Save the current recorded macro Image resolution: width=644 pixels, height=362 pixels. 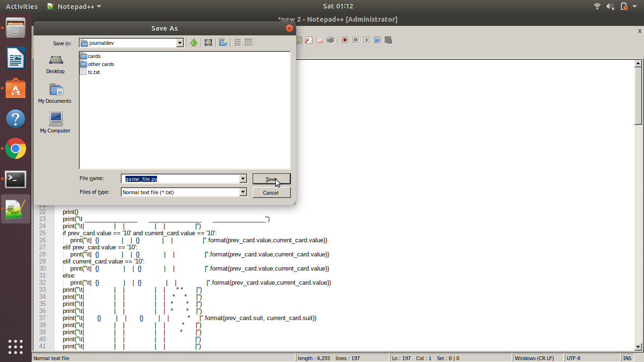point(388,40)
